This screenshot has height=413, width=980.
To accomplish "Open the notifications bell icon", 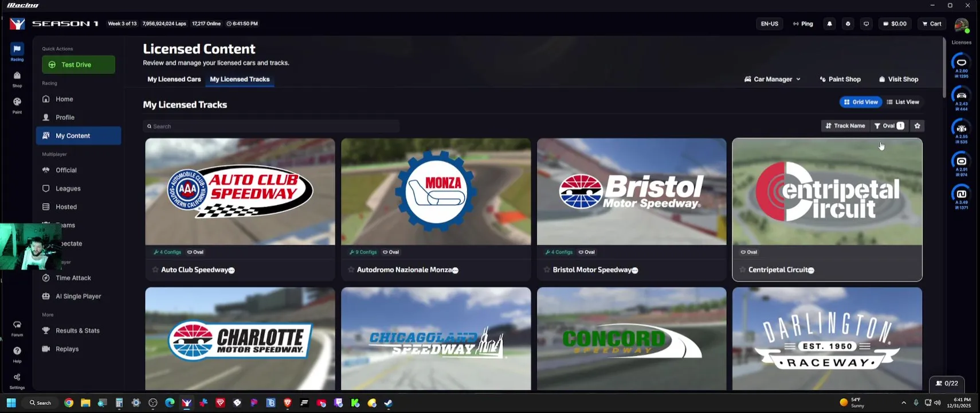I will (829, 24).
